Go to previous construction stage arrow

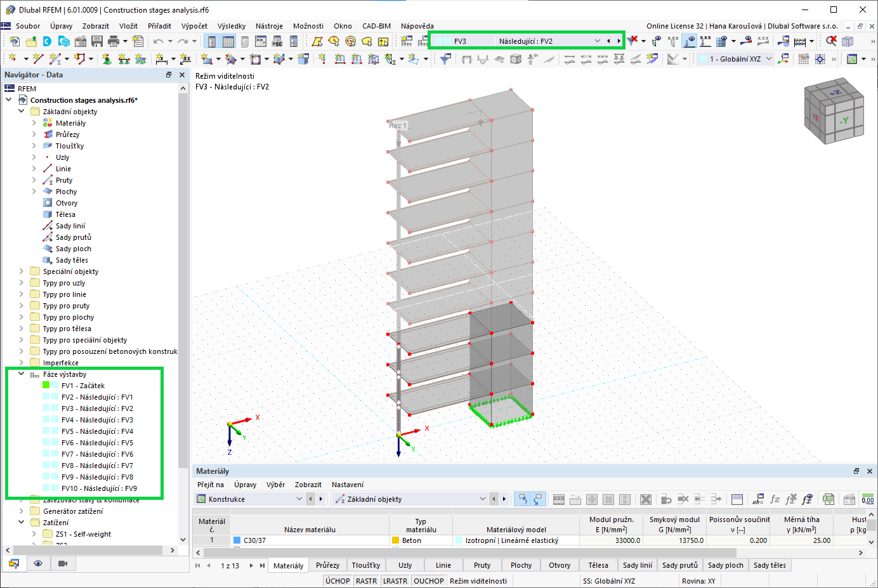(608, 41)
